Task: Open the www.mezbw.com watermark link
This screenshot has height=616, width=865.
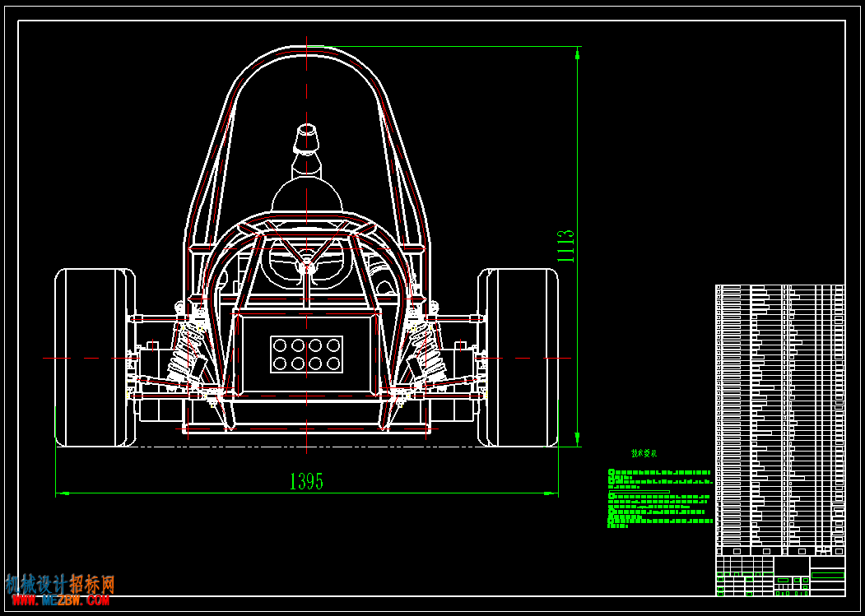Action: pos(61,600)
